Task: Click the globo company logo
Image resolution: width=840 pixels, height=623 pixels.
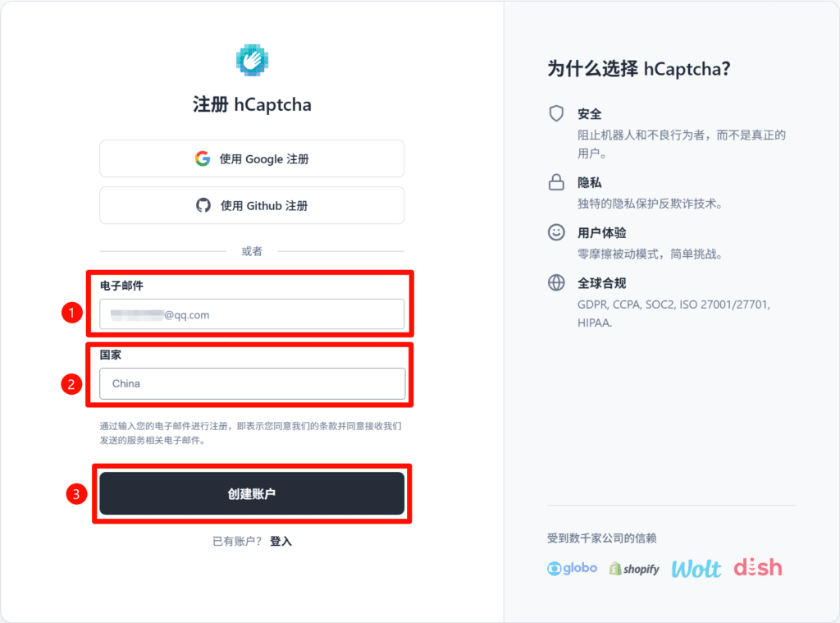Action: 572,568
